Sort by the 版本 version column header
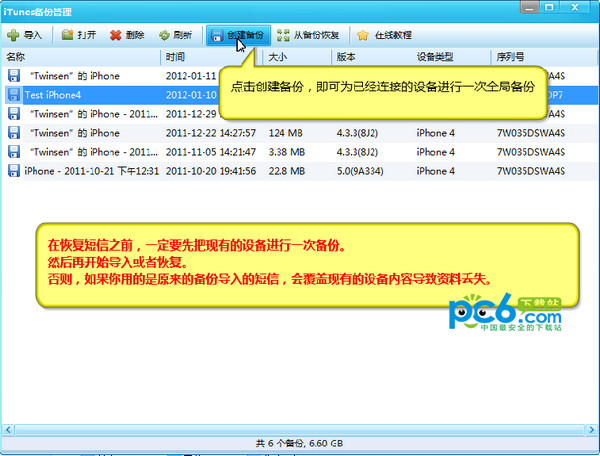600x456 pixels. pos(346,57)
